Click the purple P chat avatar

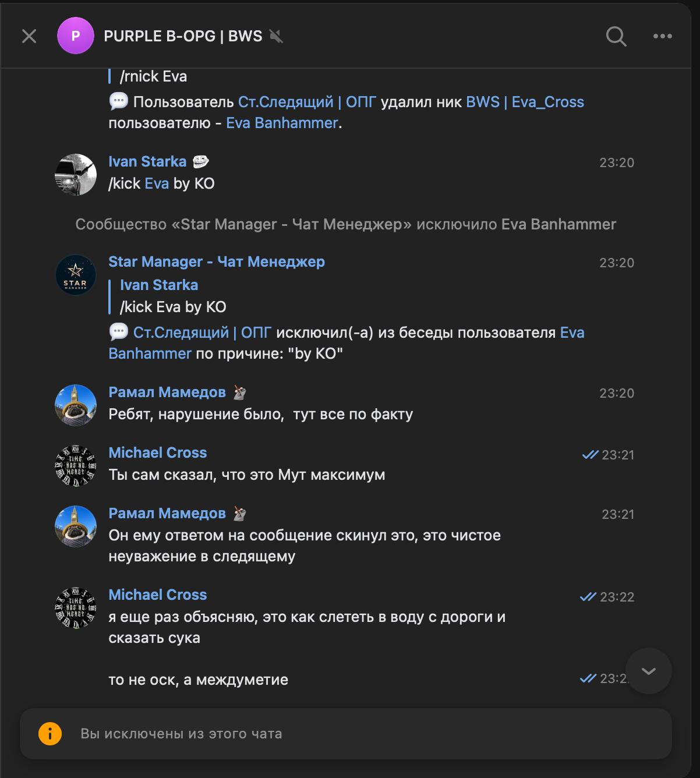pyautogui.click(x=75, y=36)
